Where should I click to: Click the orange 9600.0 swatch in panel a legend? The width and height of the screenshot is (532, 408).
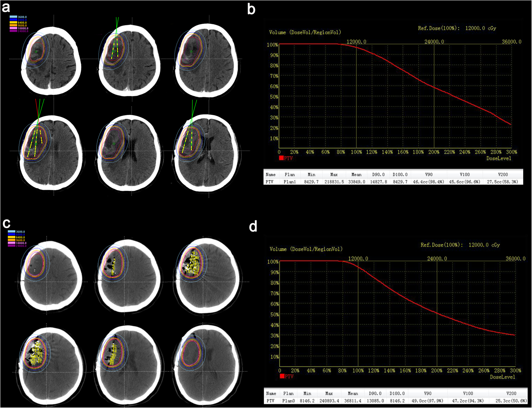[x=13, y=25]
